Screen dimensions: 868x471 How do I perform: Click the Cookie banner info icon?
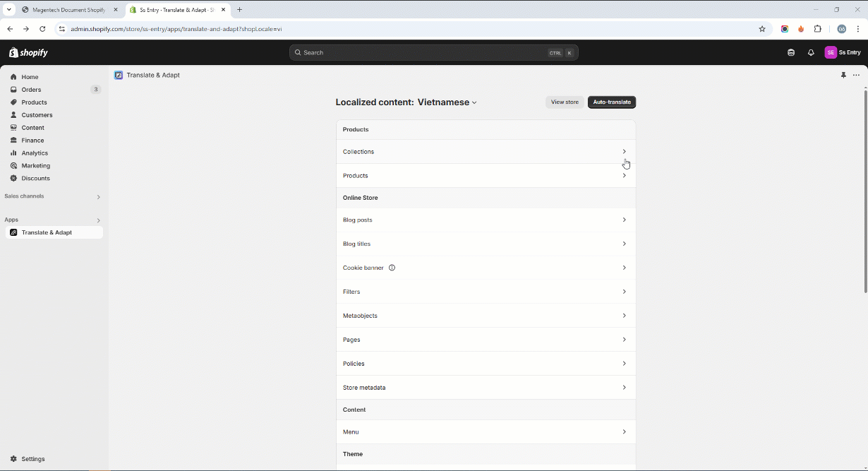pyautogui.click(x=392, y=268)
